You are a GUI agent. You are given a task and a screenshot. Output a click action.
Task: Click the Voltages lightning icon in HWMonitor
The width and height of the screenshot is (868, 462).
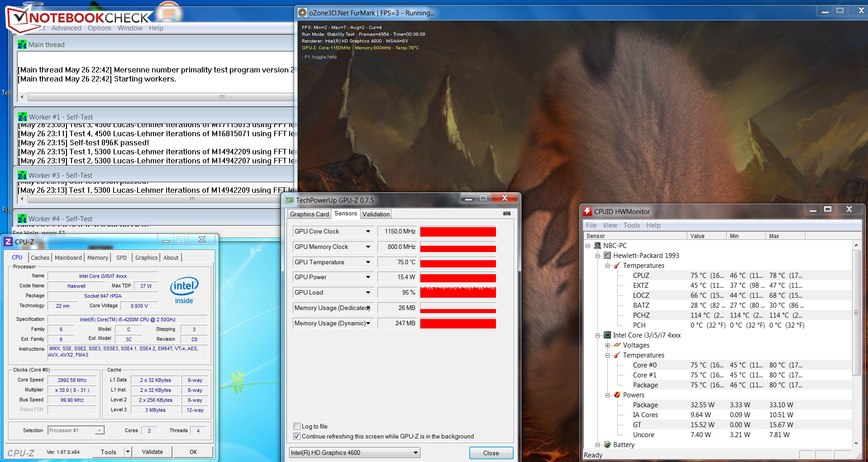(617, 345)
